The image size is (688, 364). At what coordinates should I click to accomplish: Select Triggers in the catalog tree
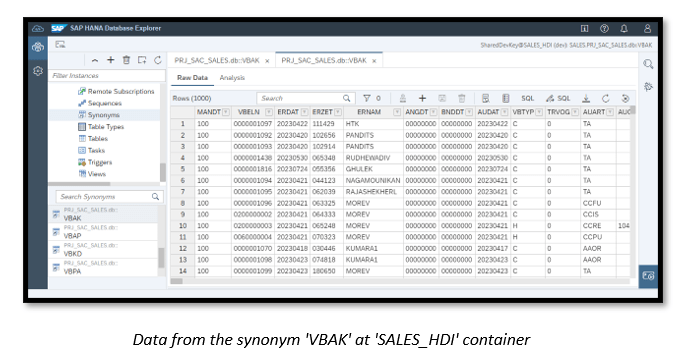[100, 162]
